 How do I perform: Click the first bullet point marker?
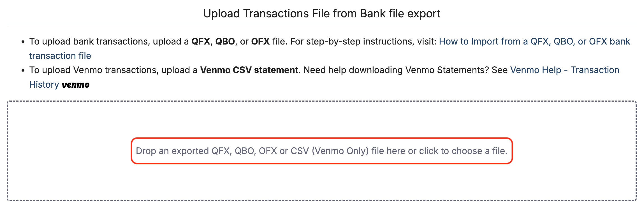click(23, 42)
